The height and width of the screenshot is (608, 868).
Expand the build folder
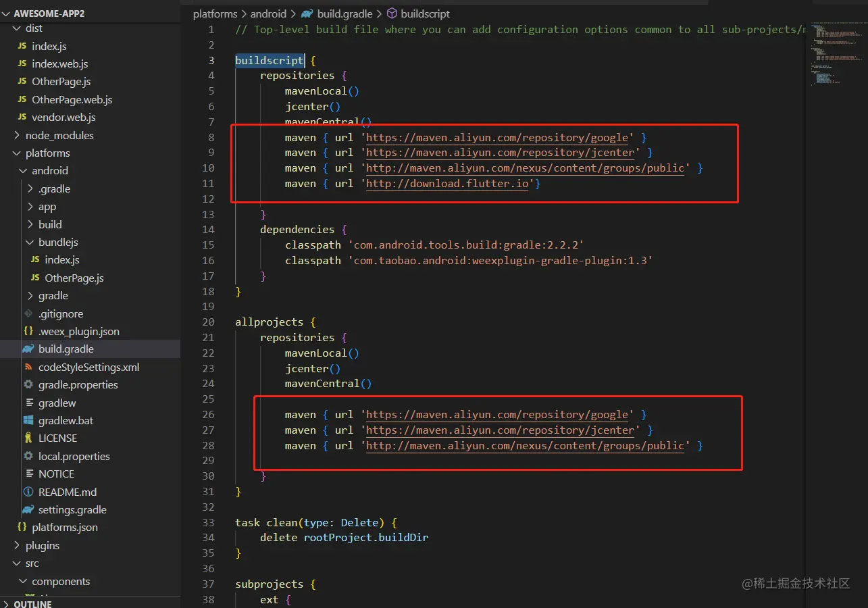click(30, 225)
